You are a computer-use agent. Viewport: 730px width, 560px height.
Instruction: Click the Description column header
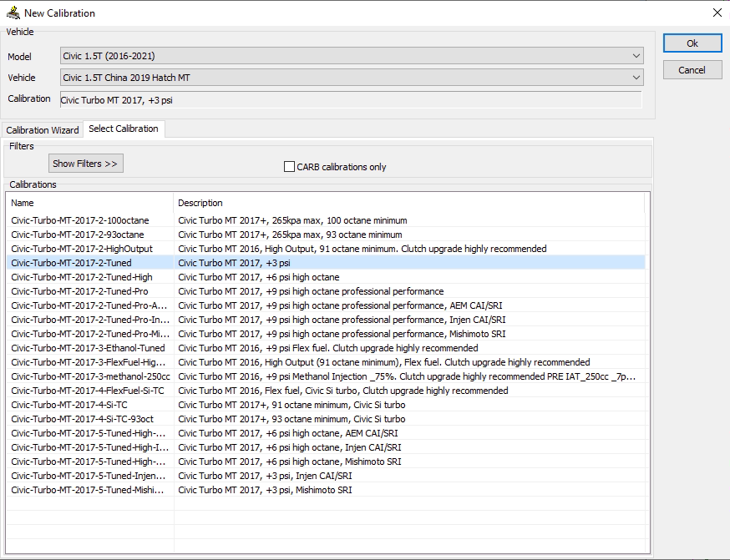pyautogui.click(x=409, y=203)
